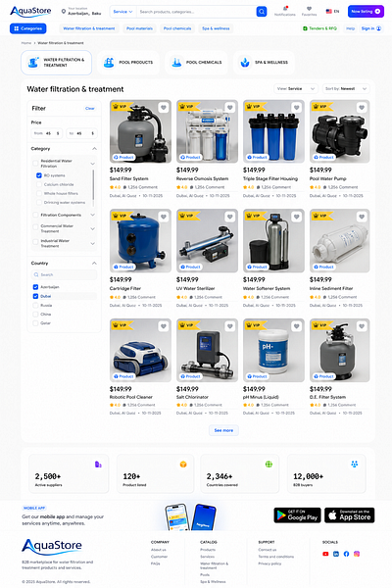
Task: Open the View: Service dropdown
Action: click(296, 89)
